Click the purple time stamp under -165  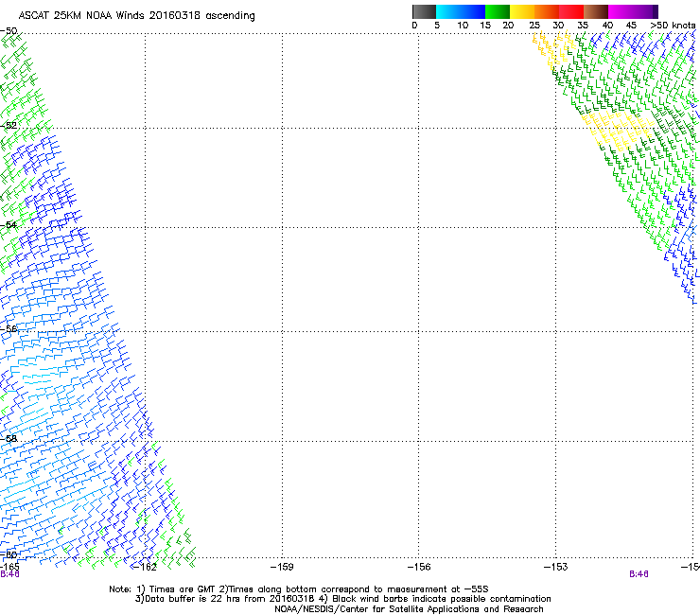click(9, 574)
